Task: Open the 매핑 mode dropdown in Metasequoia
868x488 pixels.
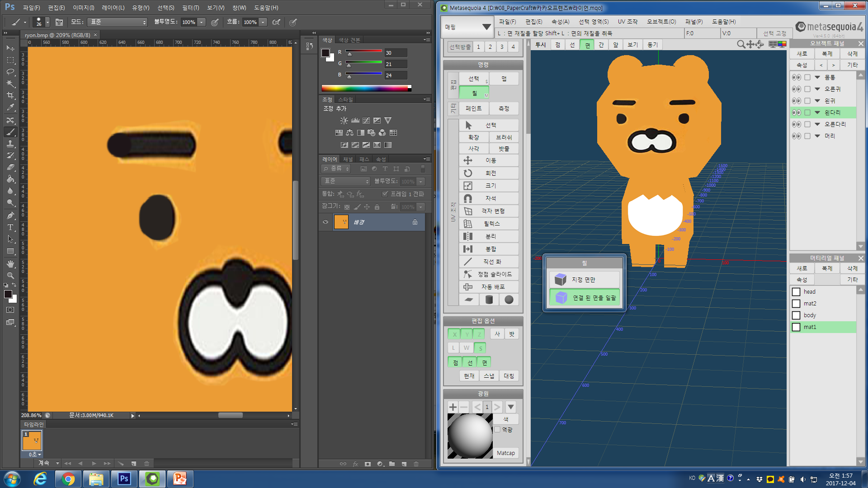Action: [x=468, y=27]
